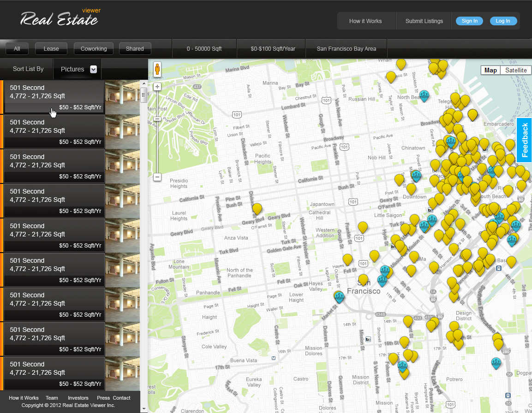This screenshot has width=532, height=413.
Task: Click the Sign In button
Action: click(469, 21)
